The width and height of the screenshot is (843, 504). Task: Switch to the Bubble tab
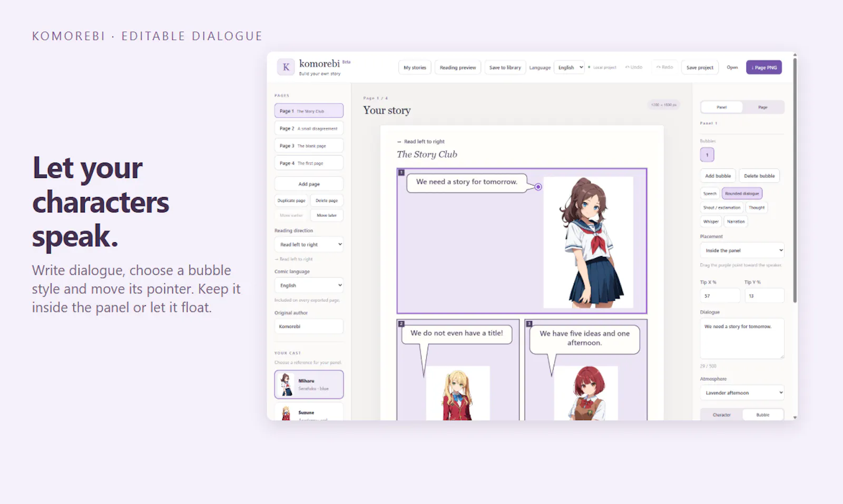(x=763, y=414)
